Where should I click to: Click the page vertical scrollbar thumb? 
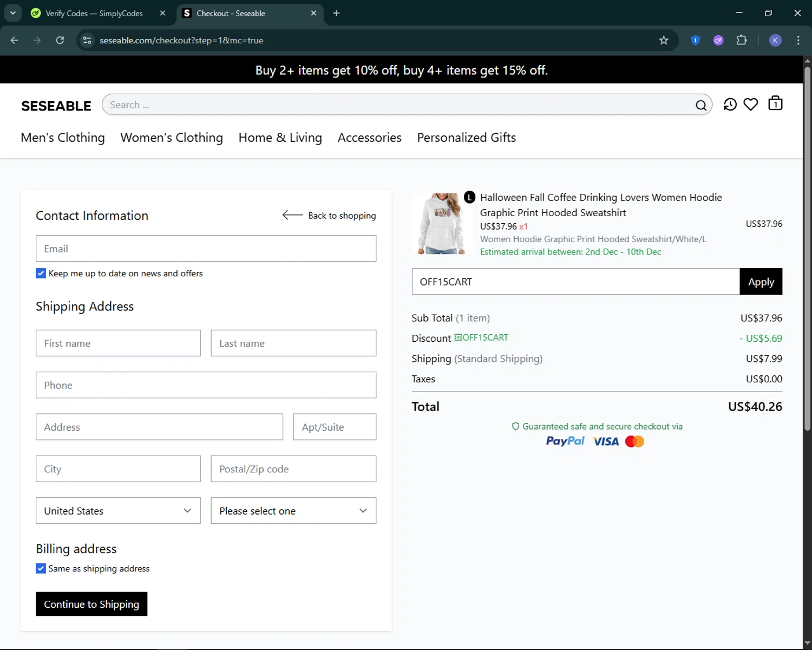807,249
